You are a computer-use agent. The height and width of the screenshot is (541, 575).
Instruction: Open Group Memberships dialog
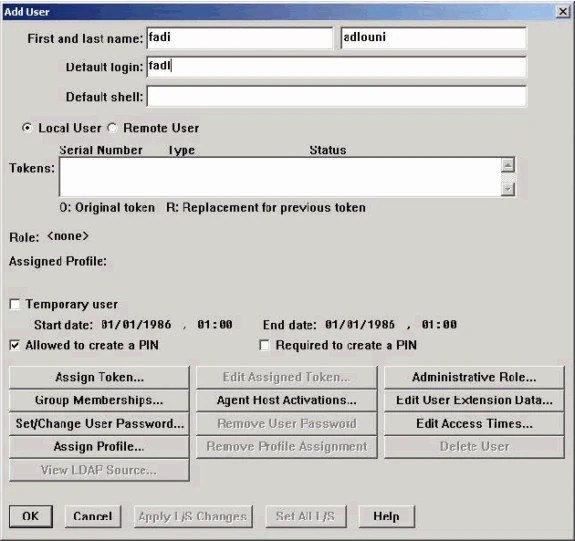[x=99, y=400]
